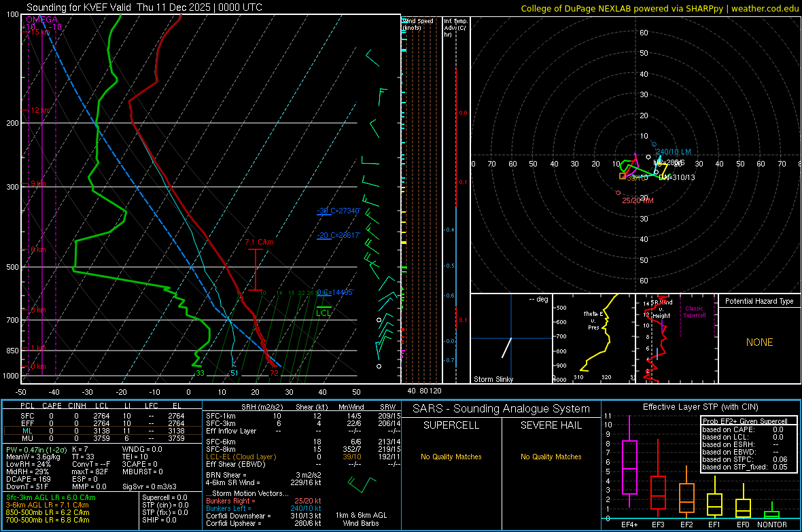Click the 'LowRH = 24%' value

pos(28,465)
